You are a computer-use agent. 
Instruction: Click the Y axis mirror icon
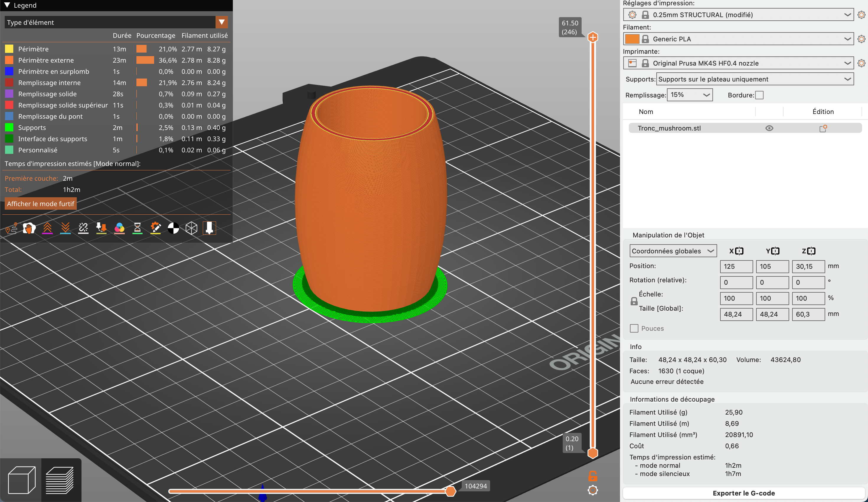(x=775, y=251)
